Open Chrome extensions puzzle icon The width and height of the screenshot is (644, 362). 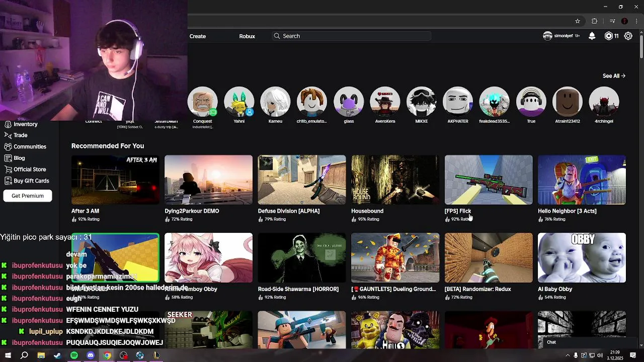coord(594,21)
